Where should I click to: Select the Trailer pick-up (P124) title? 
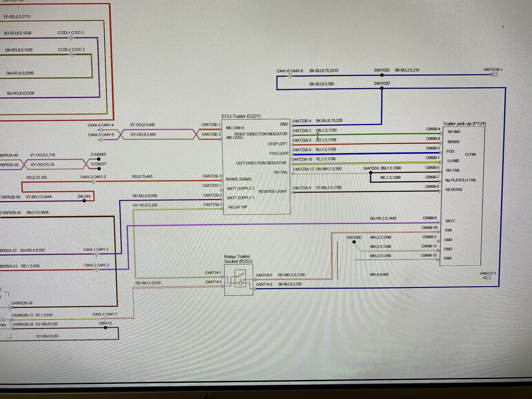point(464,124)
